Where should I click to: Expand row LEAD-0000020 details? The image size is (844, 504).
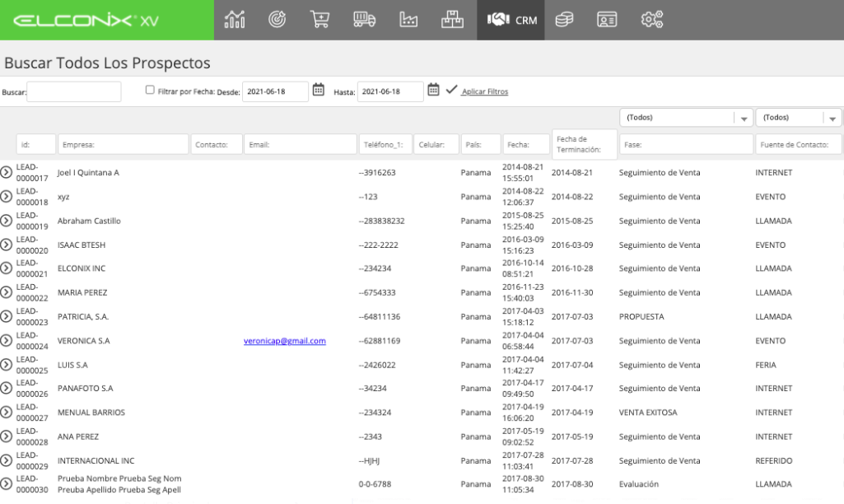6,245
